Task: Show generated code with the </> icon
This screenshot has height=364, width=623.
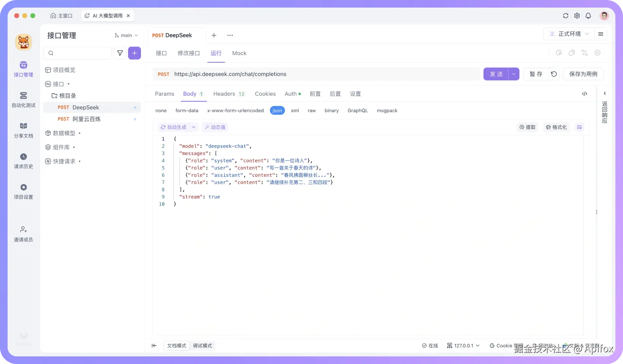Action: [585, 94]
